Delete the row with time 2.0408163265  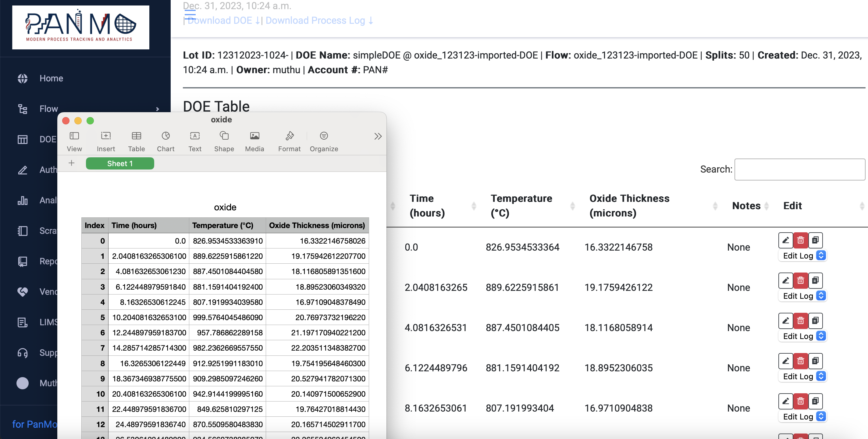pyautogui.click(x=801, y=280)
